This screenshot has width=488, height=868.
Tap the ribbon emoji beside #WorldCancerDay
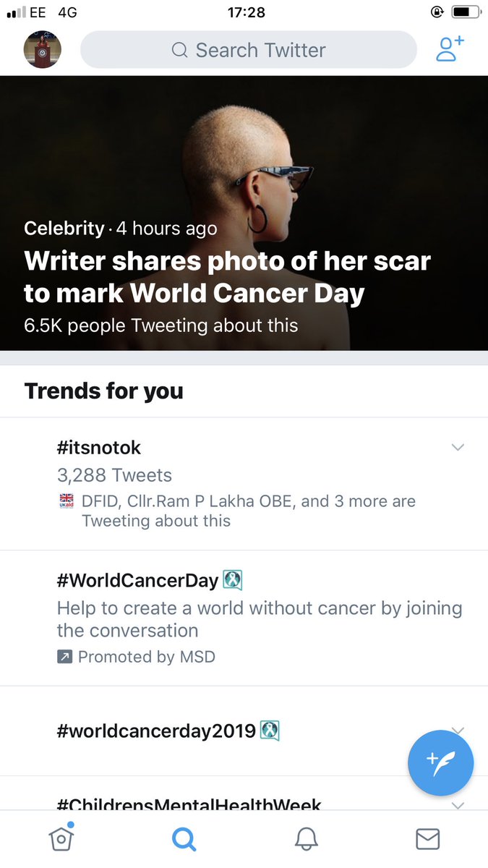(232, 580)
